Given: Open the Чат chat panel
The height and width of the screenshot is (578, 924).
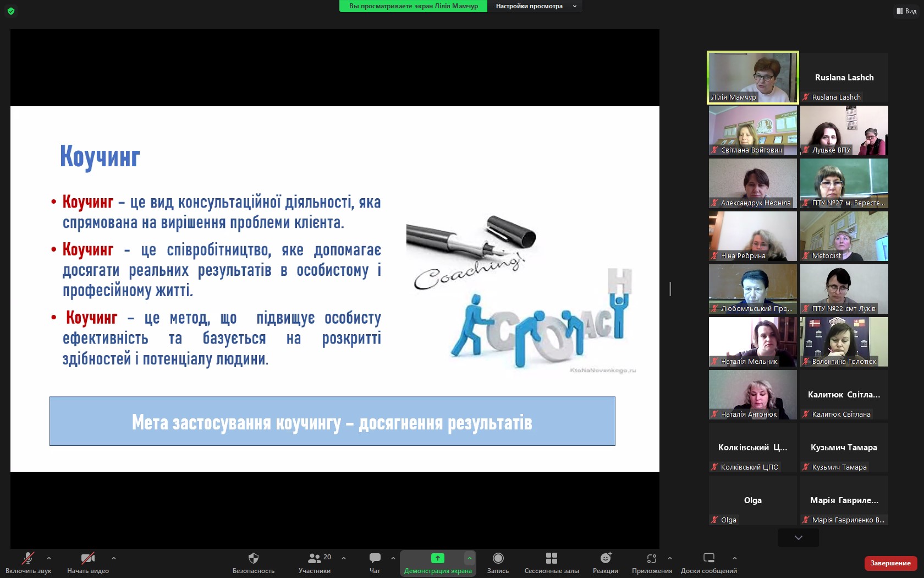Looking at the screenshot, I should click(375, 559).
